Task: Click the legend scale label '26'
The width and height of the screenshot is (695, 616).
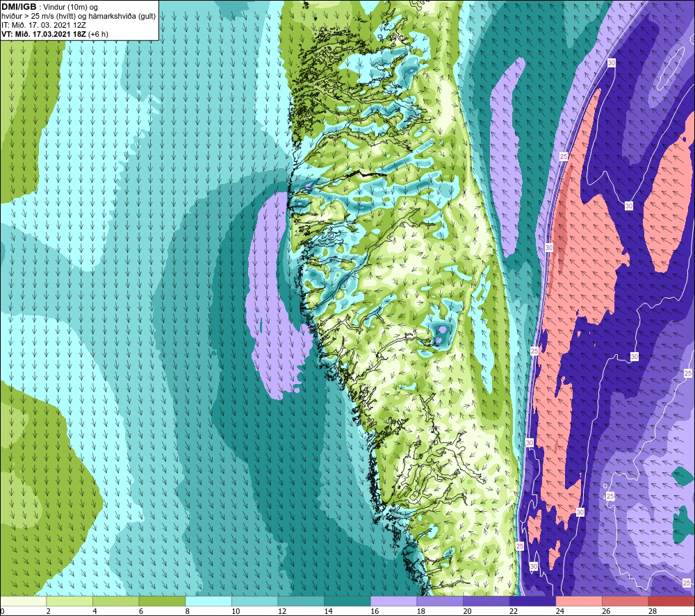Action: [x=606, y=612]
